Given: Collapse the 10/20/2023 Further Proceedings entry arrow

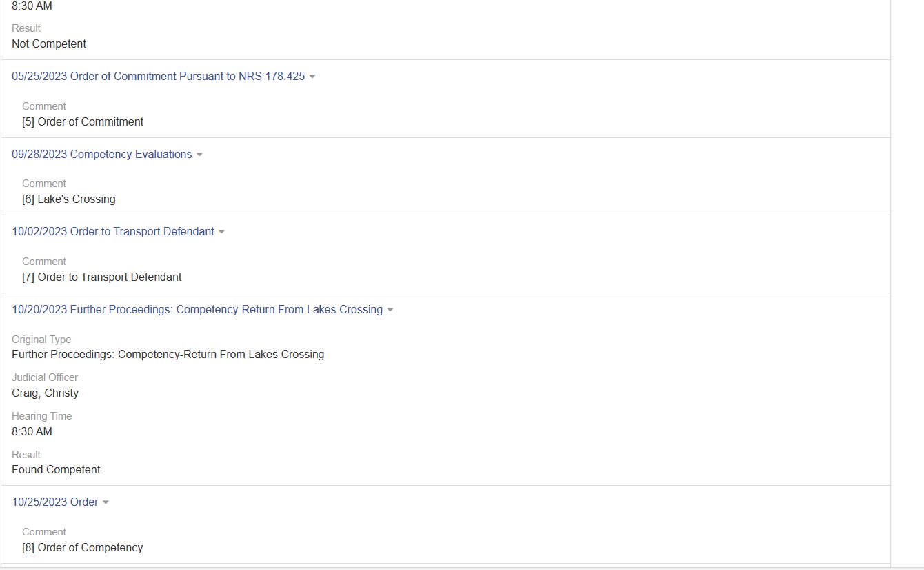Looking at the screenshot, I should (390, 310).
